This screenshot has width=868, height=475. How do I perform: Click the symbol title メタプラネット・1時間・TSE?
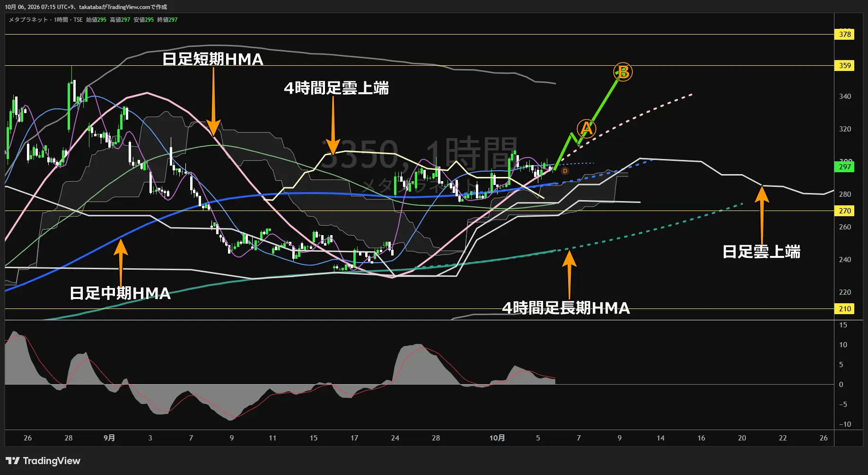click(45, 20)
